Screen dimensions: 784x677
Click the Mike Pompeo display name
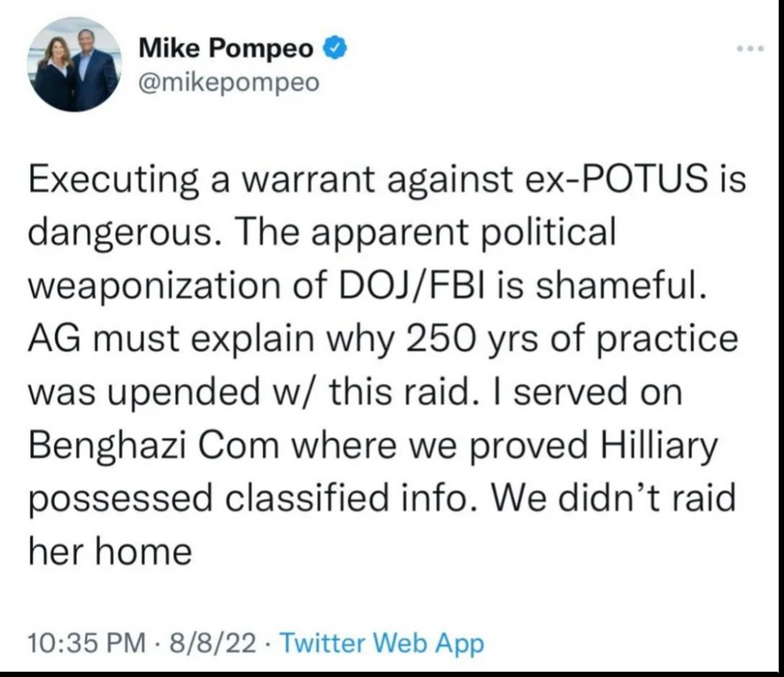pos(226,48)
